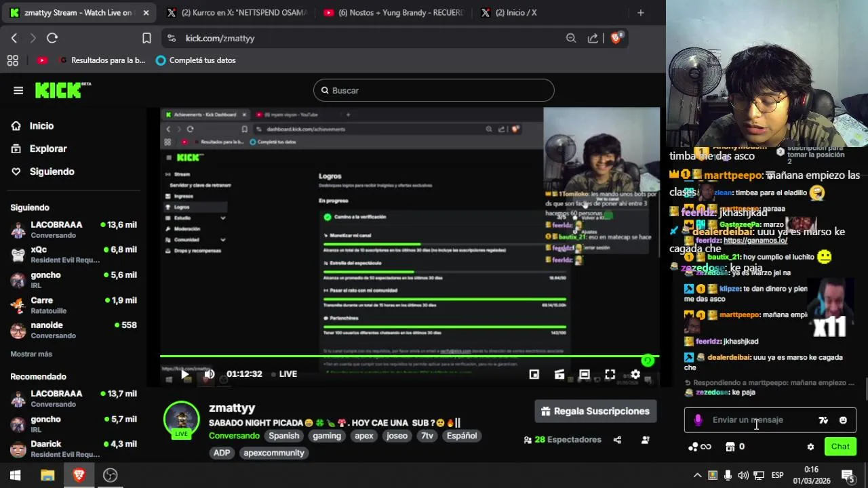Click the zmattyy streamer avatar
The height and width of the screenshot is (488, 868).
click(x=181, y=419)
